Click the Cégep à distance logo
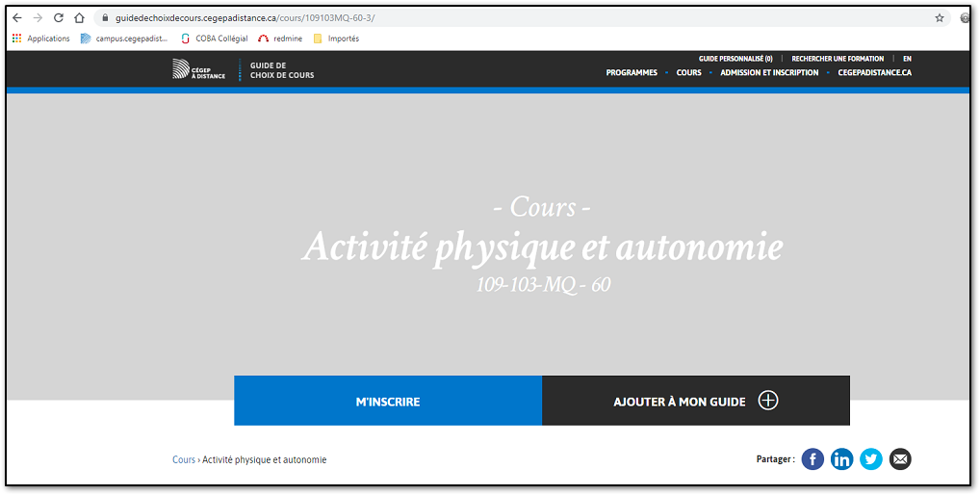The width and height of the screenshot is (980, 495). point(198,68)
